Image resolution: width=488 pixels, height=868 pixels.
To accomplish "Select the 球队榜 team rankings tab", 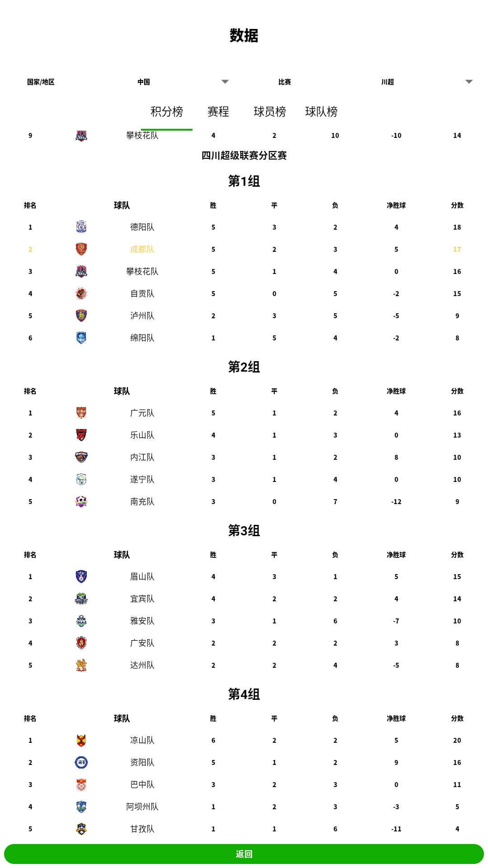I will point(321,112).
